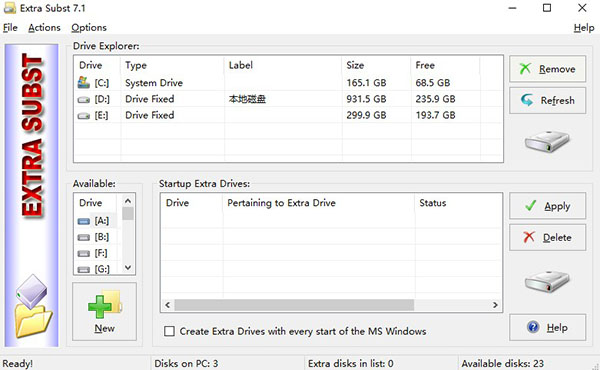The image size is (600, 370).
Task: Enable Create Extra Drives with every Windows start
Action: point(169,331)
